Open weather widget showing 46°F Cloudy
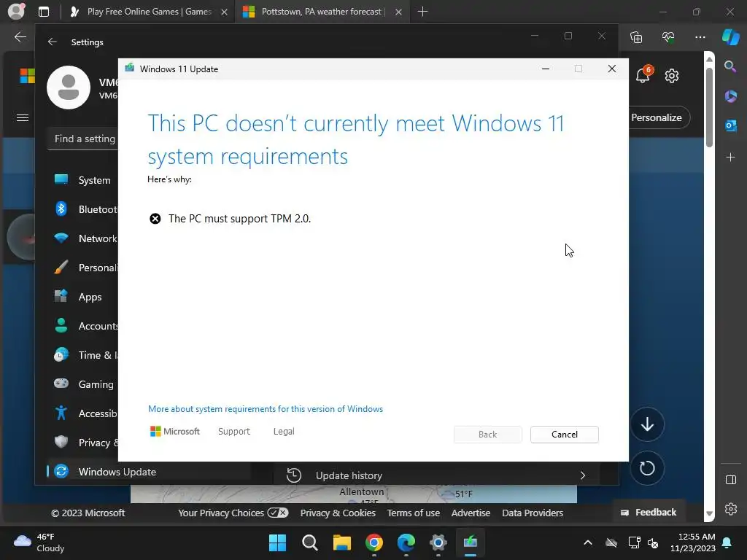This screenshot has height=560, width=747. pyautogui.click(x=39, y=542)
